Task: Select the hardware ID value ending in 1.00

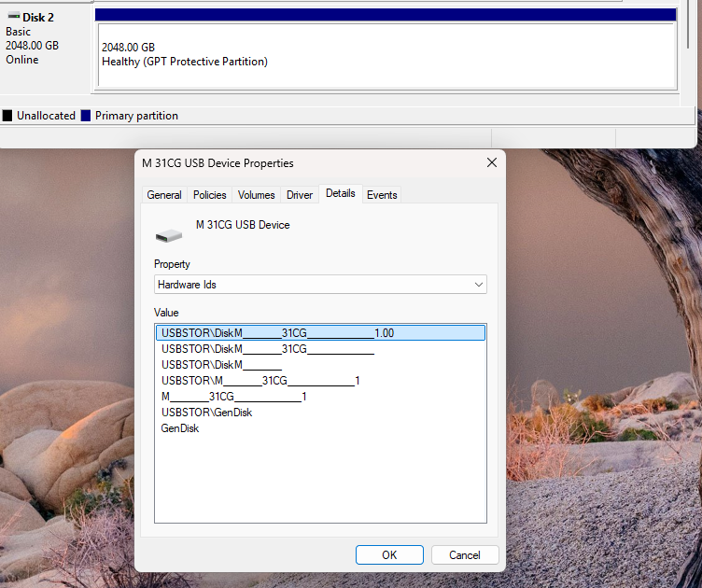Action: pyautogui.click(x=277, y=332)
